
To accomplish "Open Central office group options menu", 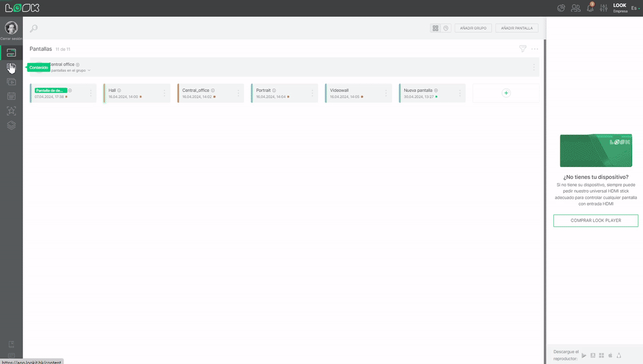I will [534, 67].
